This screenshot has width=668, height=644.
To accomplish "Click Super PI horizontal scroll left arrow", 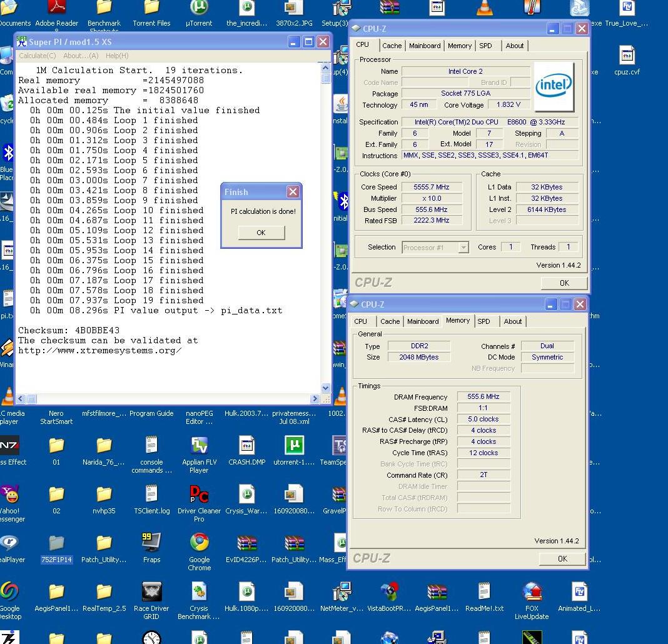I will [x=21, y=399].
